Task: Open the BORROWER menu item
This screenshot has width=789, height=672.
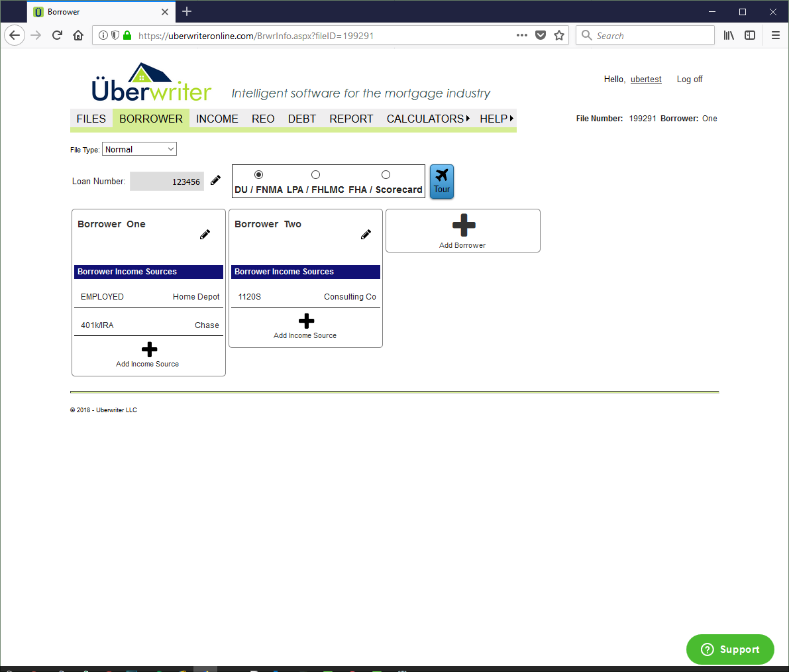Action: (151, 119)
